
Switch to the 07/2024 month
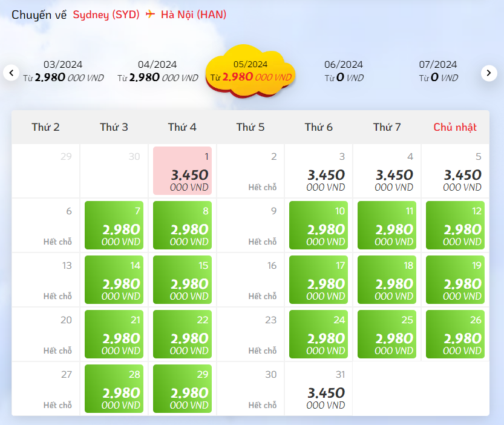438,71
